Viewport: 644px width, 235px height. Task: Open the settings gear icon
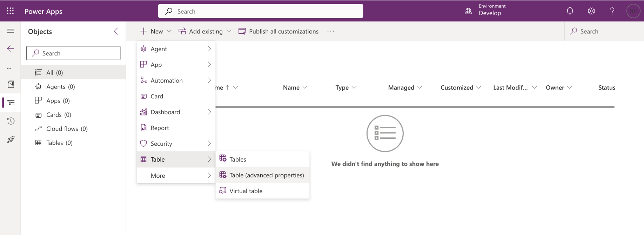pyautogui.click(x=591, y=11)
